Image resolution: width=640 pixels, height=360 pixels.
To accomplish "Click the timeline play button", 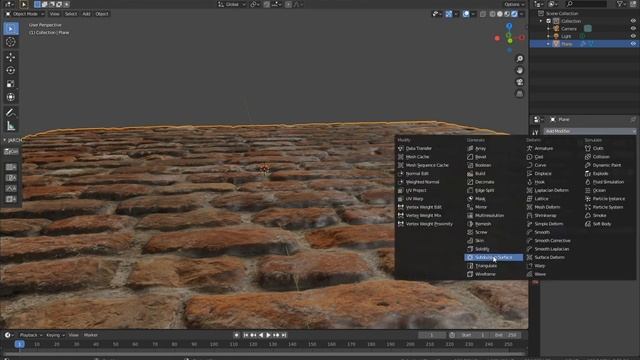I will pos(268,335).
